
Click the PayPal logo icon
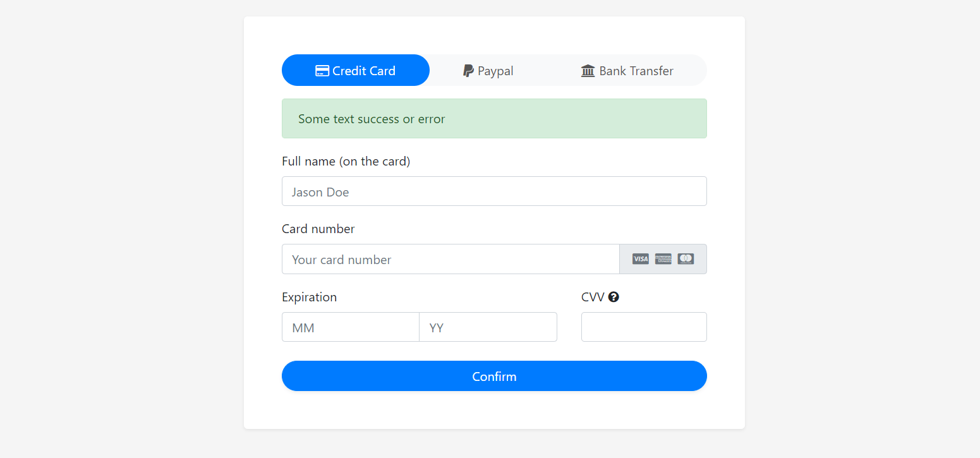pyautogui.click(x=468, y=70)
